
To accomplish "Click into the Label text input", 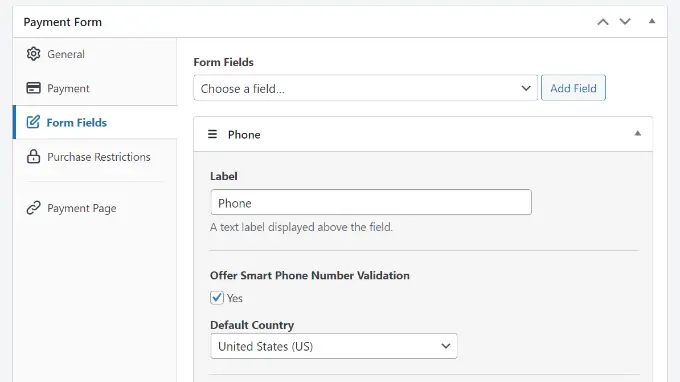I will click(371, 202).
